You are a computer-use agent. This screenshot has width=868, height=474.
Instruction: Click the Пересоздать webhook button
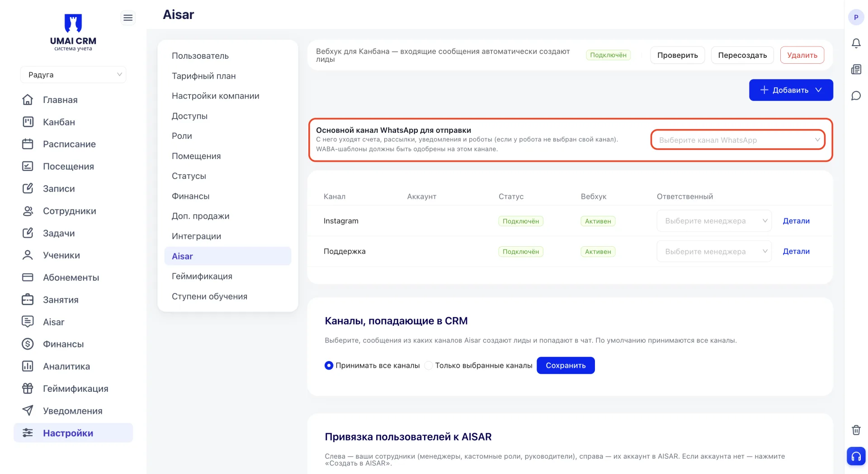point(742,55)
